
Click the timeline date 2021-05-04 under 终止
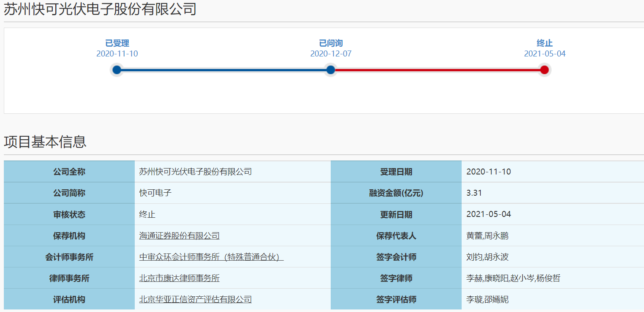[x=545, y=54]
